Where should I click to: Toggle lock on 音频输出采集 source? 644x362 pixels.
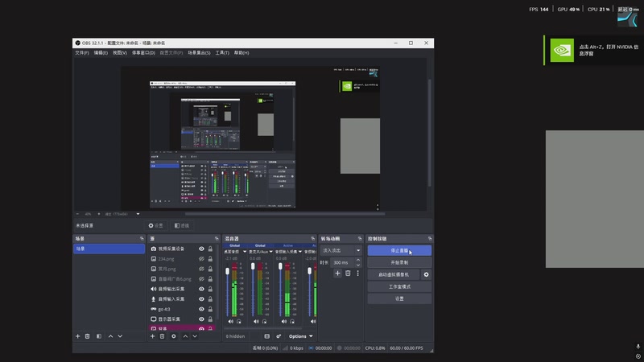click(x=211, y=289)
